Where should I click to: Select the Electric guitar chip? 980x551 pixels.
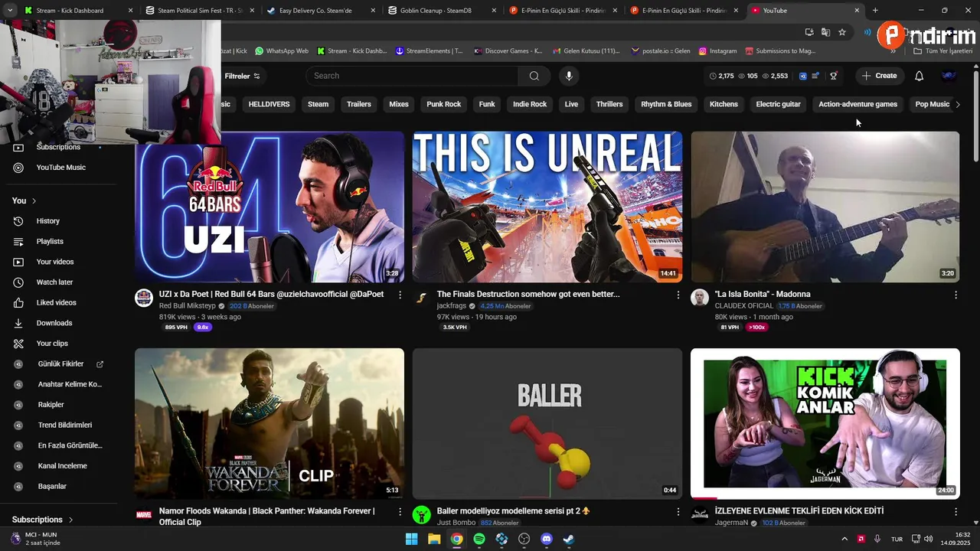pos(778,104)
